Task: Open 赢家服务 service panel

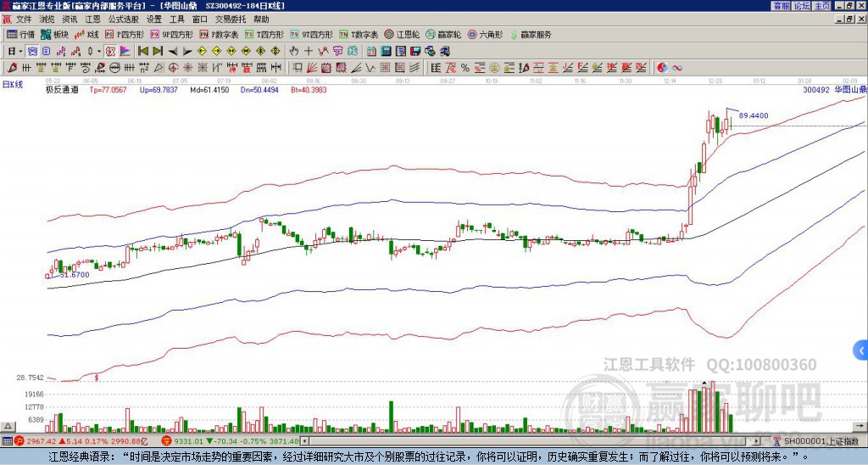Action: point(531,34)
